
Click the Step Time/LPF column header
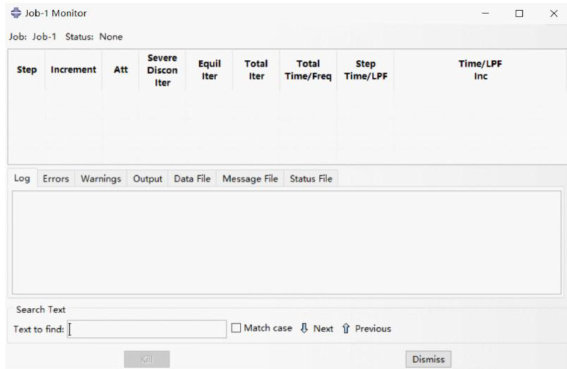coord(366,70)
